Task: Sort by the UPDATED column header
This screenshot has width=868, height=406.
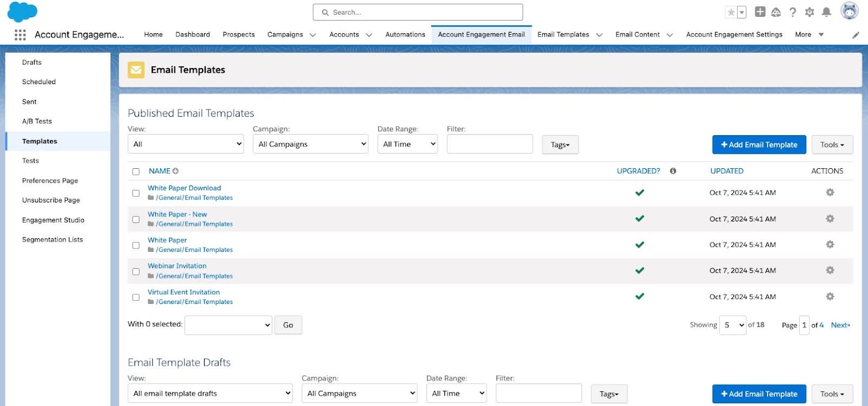Action: pos(727,171)
